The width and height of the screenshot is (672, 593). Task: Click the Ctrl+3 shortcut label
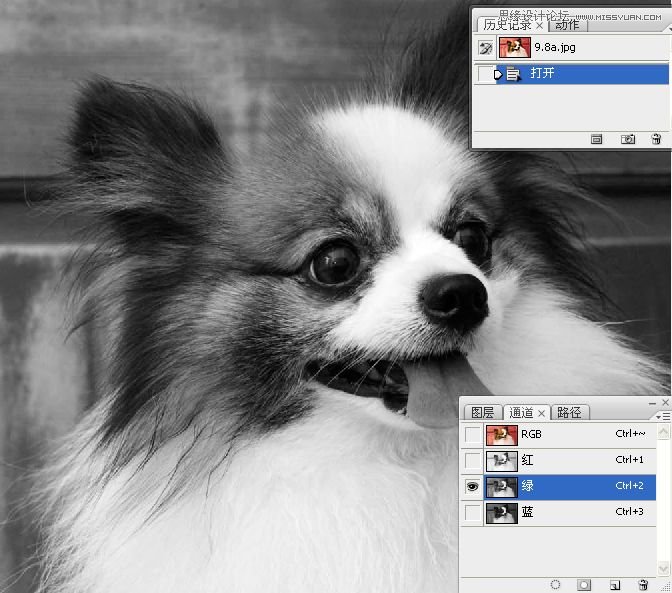click(629, 512)
